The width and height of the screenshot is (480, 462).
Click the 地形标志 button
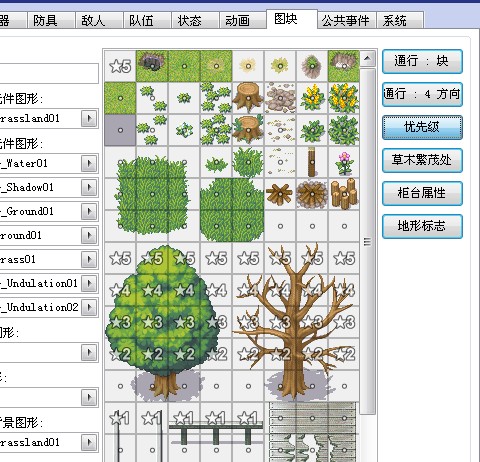(x=422, y=226)
